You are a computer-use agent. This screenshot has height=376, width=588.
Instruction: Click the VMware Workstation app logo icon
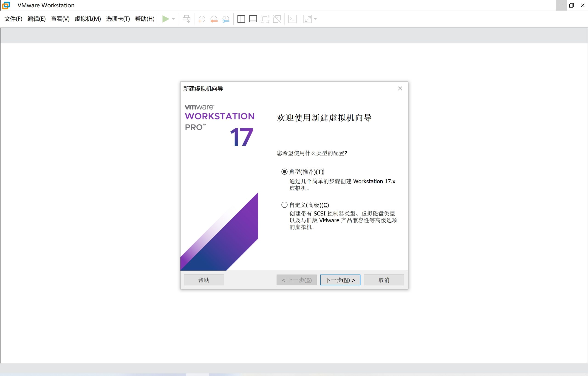(x=6, y=5)
